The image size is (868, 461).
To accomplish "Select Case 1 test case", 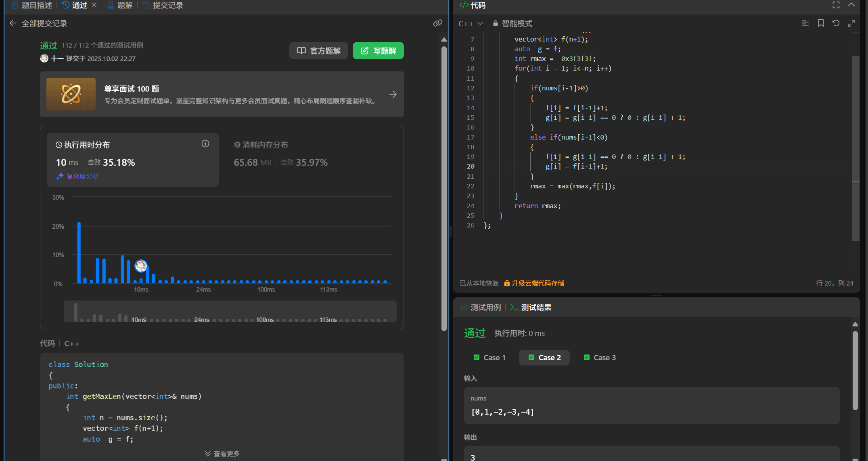I will coord(489,357).
